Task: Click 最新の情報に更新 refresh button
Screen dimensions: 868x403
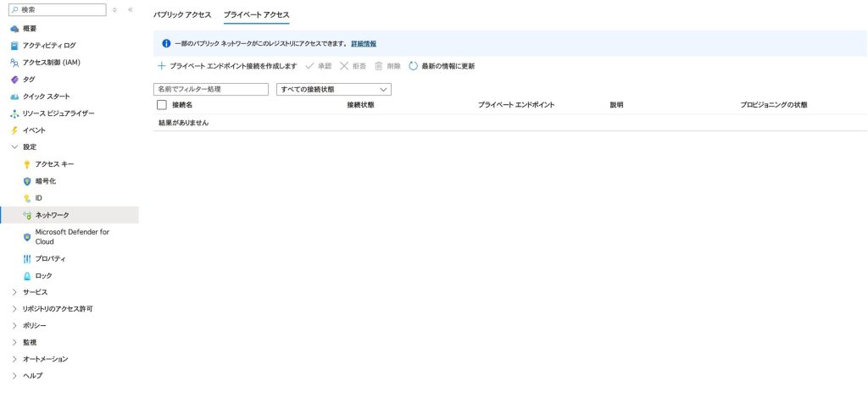Action: [x=442, y=66]
